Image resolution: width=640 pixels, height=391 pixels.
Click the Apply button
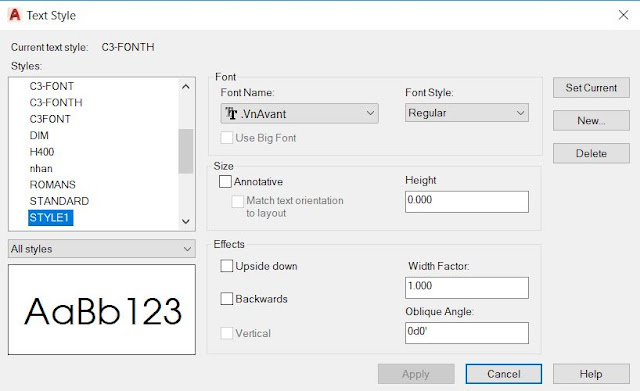[x=416, y=374]
